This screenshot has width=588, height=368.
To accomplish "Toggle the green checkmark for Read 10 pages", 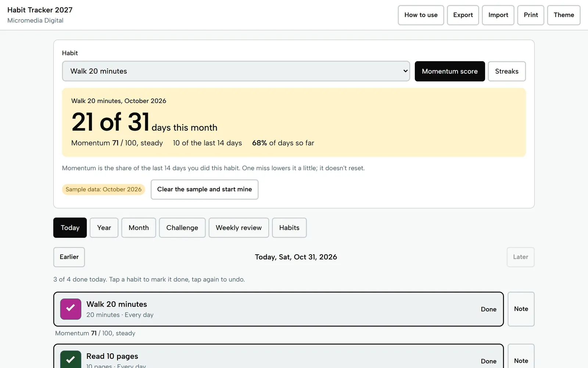I will tap(71, 359).
